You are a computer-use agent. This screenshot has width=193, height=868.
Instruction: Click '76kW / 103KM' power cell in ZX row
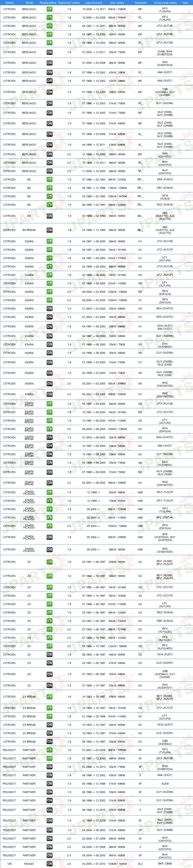pos(117,596)
